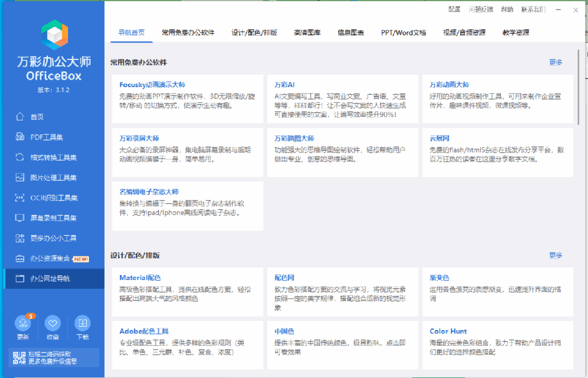
Task: Open the Focusky动画演示大师 link
Action: [x=152, y=85]
